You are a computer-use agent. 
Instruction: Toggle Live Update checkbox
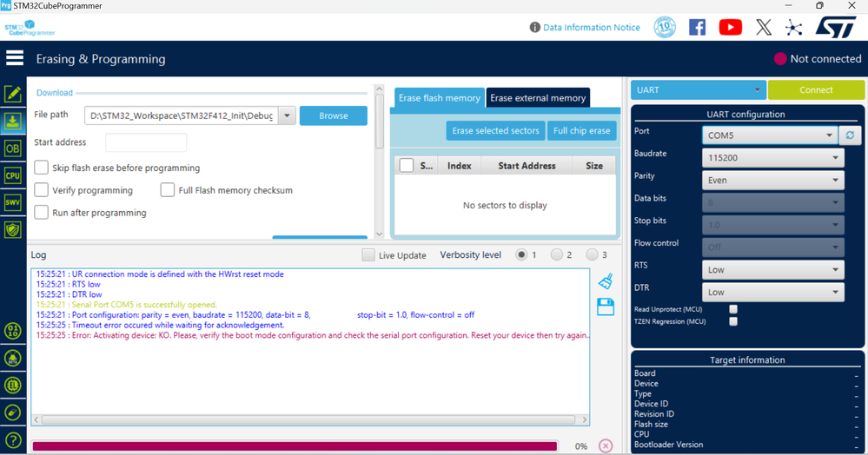point(368,254)
